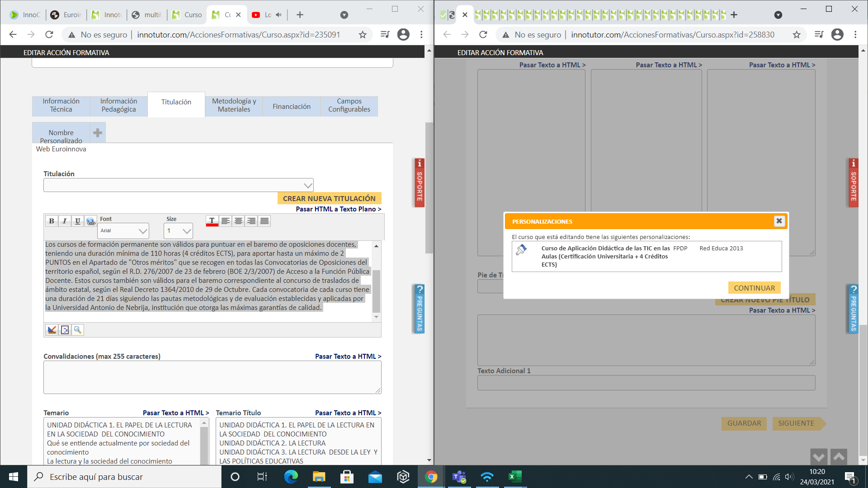868x488 pixels.
Task: Open the Información Pedagógica tab
Action: point(118,105)
